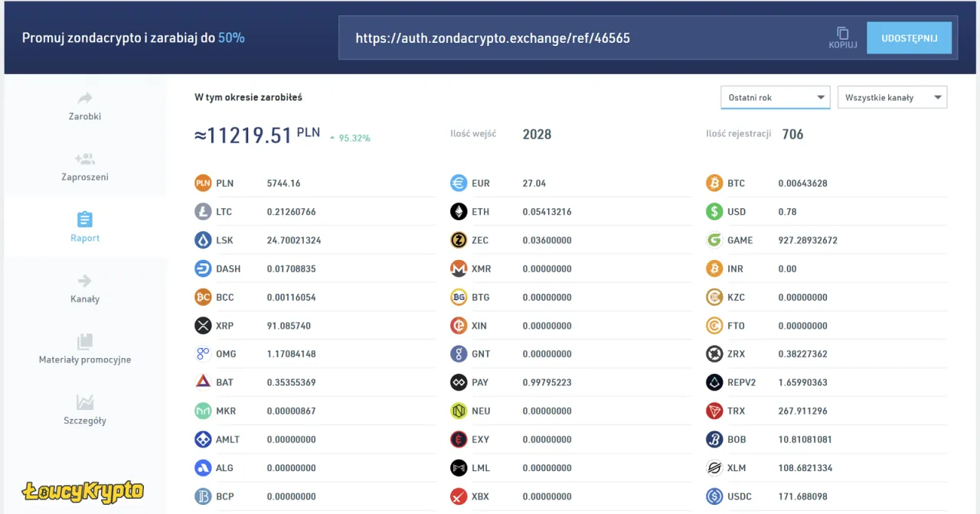Screen dimensions: 980x514
Task: Click the INR coin icon
Action: [x=714, y=268]
